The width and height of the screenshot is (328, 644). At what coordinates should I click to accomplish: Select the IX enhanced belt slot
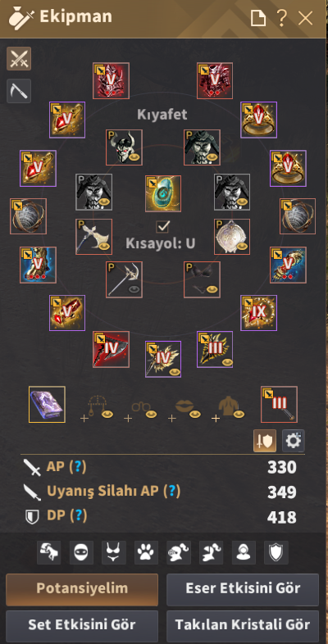[x=258, y=313]
